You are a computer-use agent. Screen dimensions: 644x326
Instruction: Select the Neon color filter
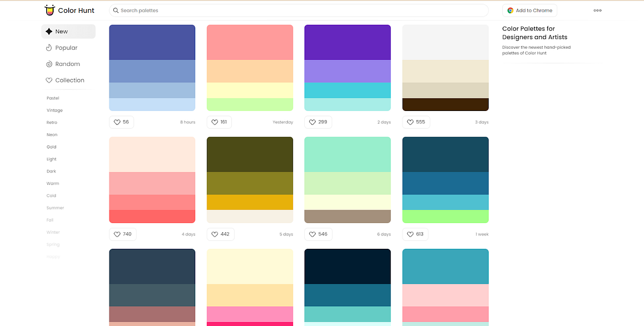pyautogui.click(x=52, y=135)
